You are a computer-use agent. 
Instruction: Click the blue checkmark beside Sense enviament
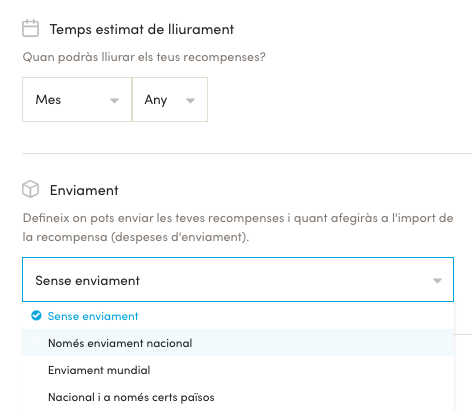(x=36, y=315)
